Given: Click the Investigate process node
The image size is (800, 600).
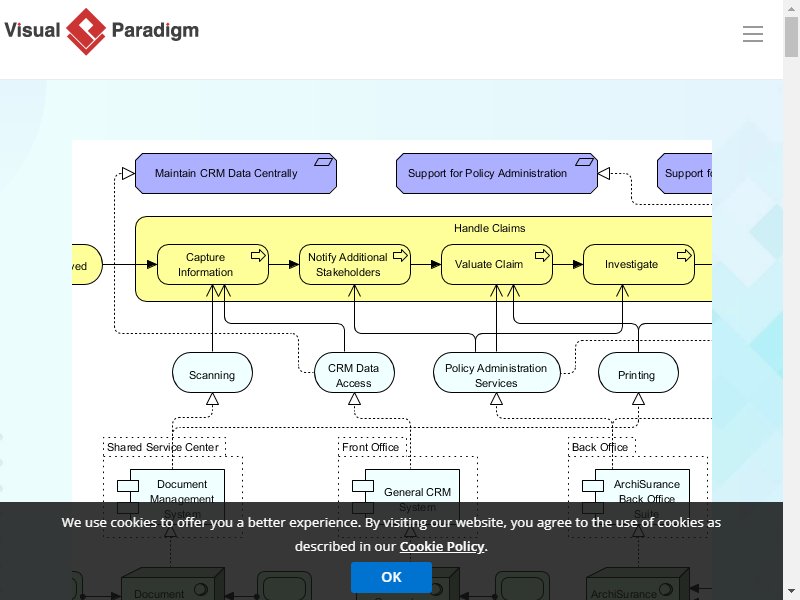Looking at the screenshot, I should coord(638,264).
